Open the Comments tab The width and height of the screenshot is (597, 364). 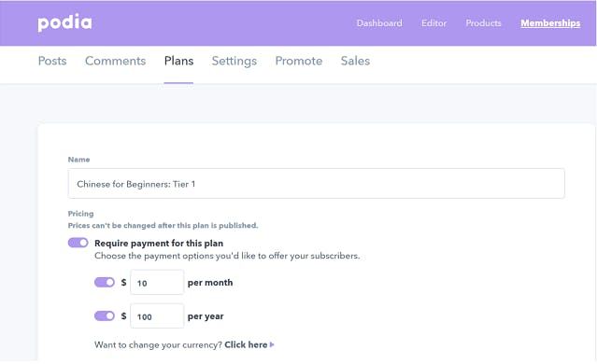click(x=115, y=61)
